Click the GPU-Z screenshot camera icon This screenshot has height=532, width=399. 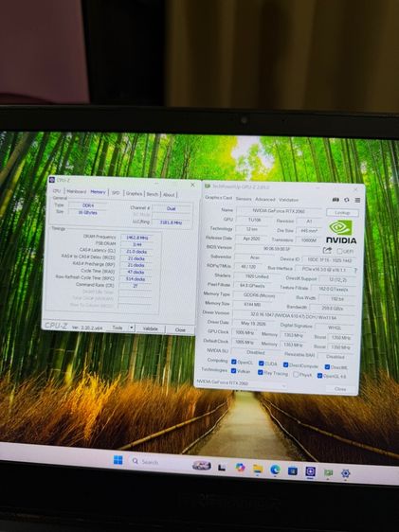[336, 200]
